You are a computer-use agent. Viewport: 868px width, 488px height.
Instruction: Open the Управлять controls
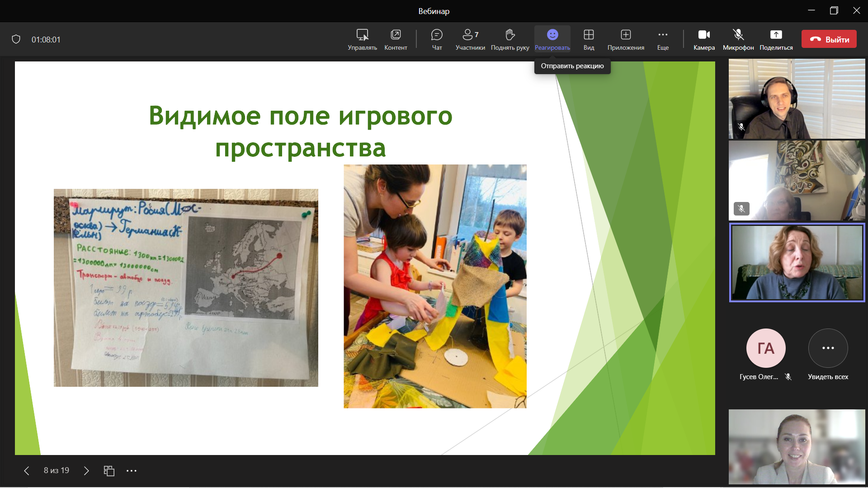point(362,39)
